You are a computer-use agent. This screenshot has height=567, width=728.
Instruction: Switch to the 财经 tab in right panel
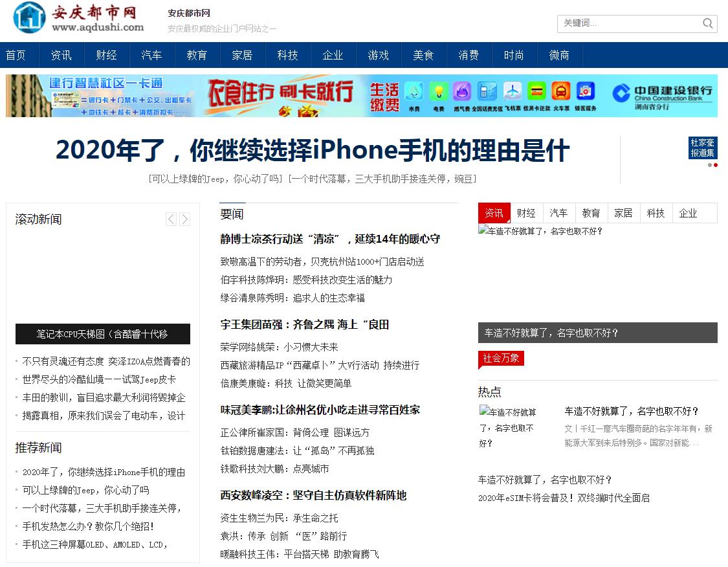point(527,213)
